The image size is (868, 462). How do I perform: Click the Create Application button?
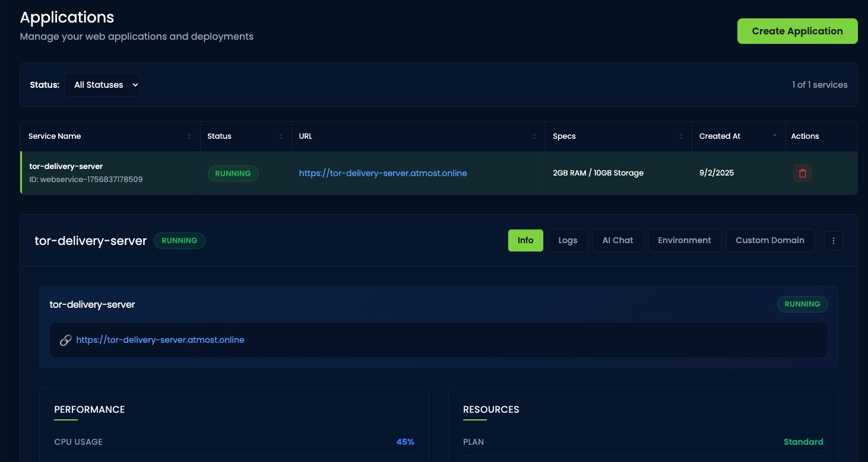(797, 31)
